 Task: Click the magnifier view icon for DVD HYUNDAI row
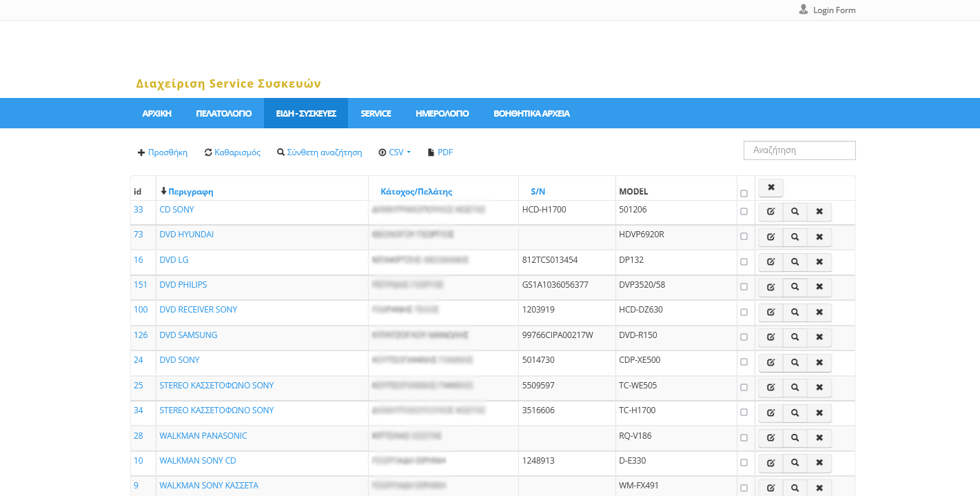coord(795,237)
